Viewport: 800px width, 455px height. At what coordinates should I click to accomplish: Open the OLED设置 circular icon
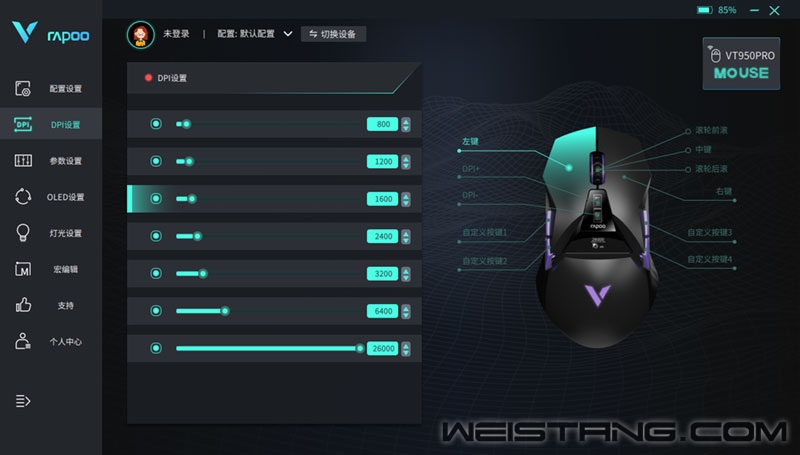tap(23, 196)
